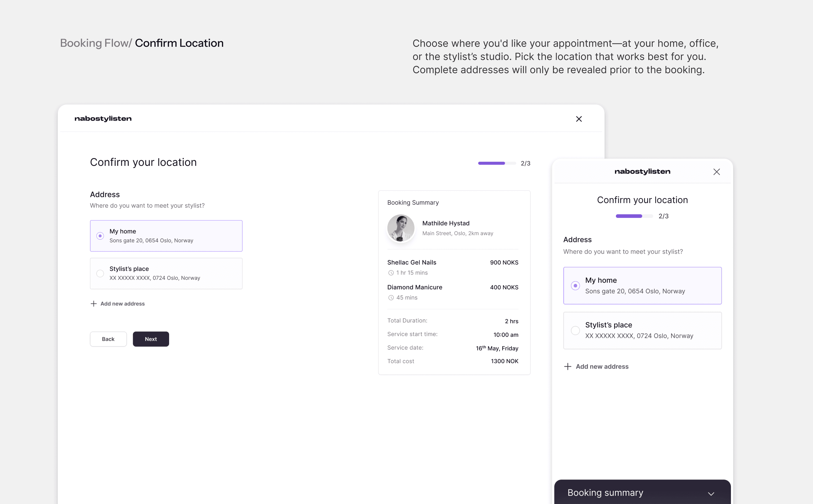Viewport: 813px width, 504px height.
Task: Click Add new address link on desktop
Action: (x=123, y=304)
